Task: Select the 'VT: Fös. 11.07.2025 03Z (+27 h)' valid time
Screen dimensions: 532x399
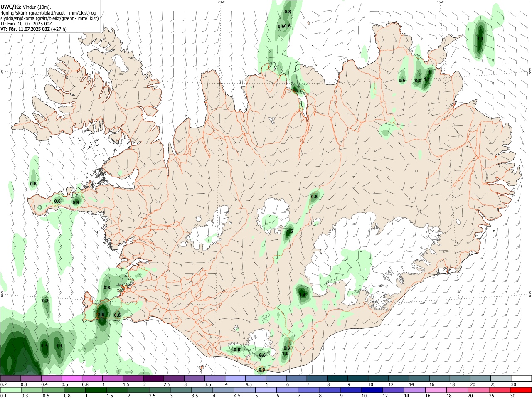Action: click(34, 29)
